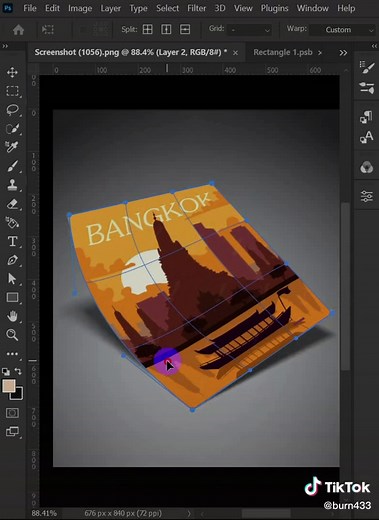Select the Eraser tool
Viewport: 379px width, 520px height.
pos(12,203)
